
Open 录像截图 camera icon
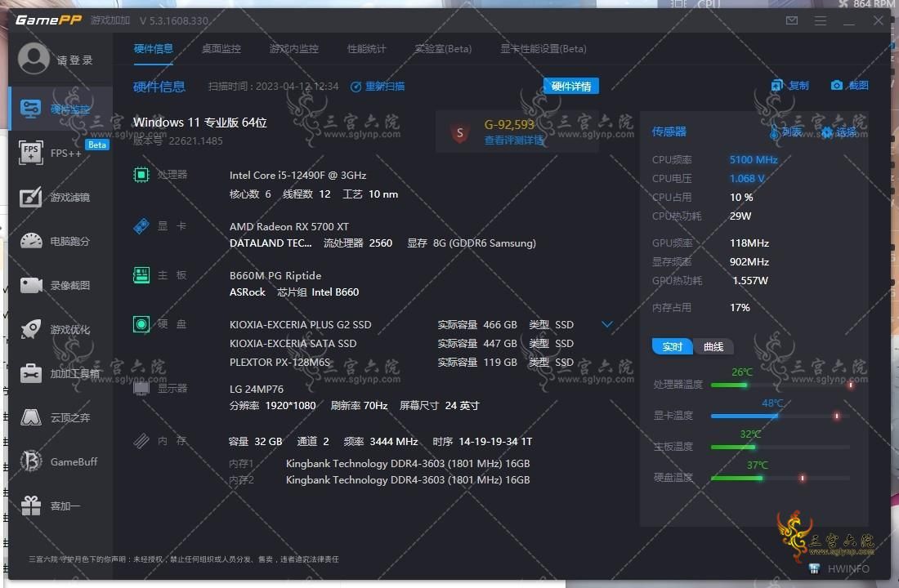(x=31, y=285)
